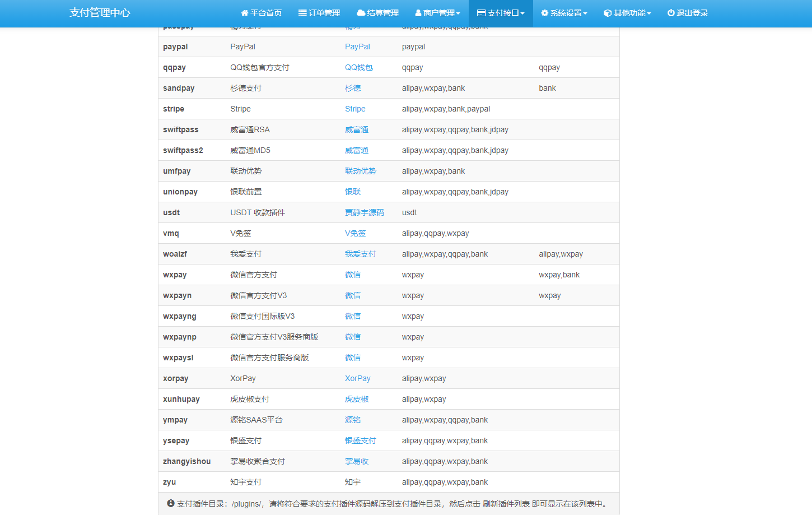Image resolution: width=812 pixels, height=515 pixels.
Task: Expand the 其他功能 dropdown caret
Action: (649, 13)
